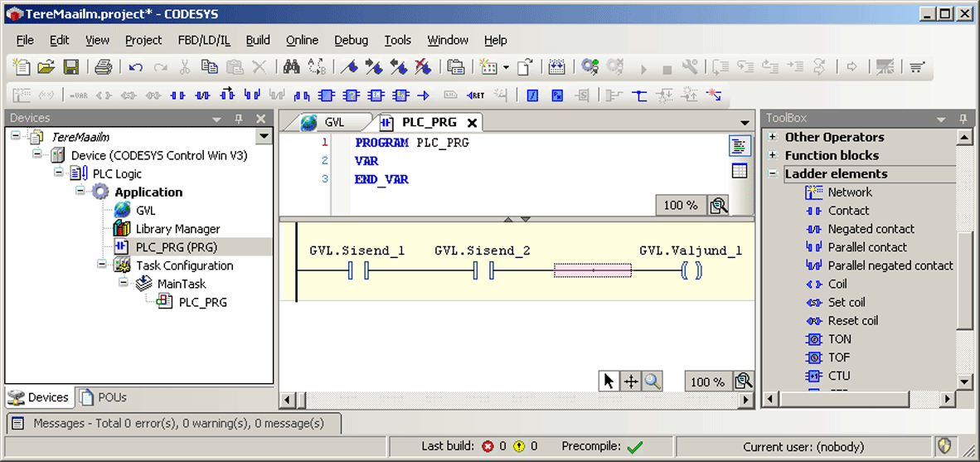Click the Insert jump arrow icon

(x=423, y=95)
